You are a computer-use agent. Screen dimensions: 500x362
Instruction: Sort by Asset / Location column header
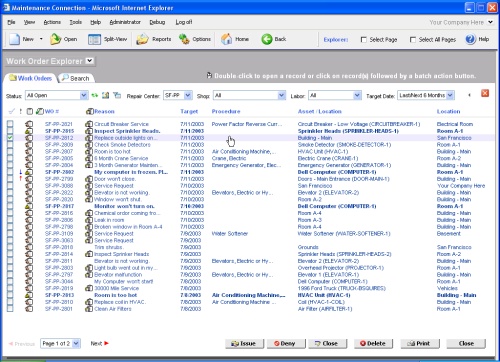(320, 111)
